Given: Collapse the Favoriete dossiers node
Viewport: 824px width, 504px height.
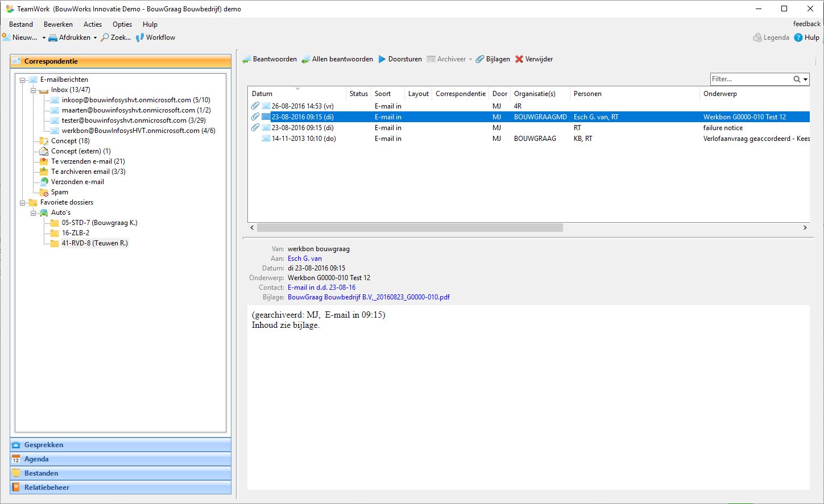Looking at the screenshot, I should coord(23,203).
